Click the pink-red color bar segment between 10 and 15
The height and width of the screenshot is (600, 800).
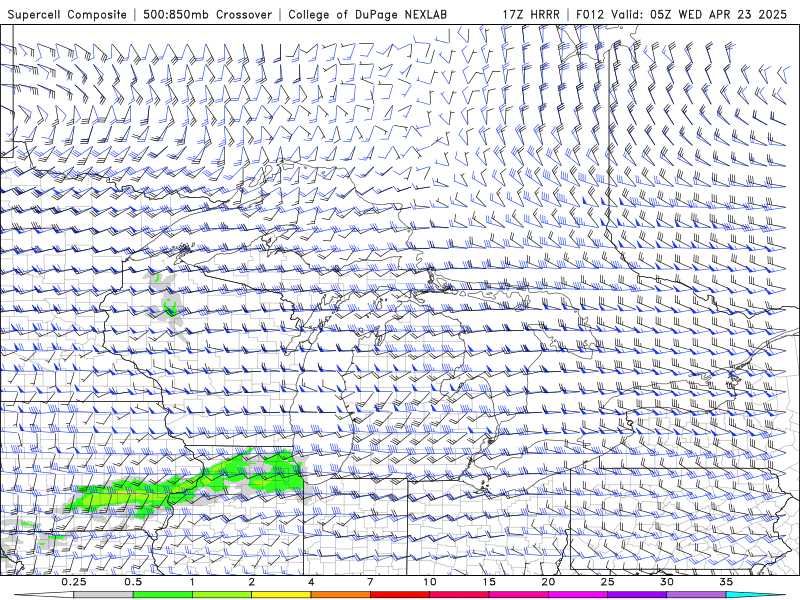tap(459, 595)
